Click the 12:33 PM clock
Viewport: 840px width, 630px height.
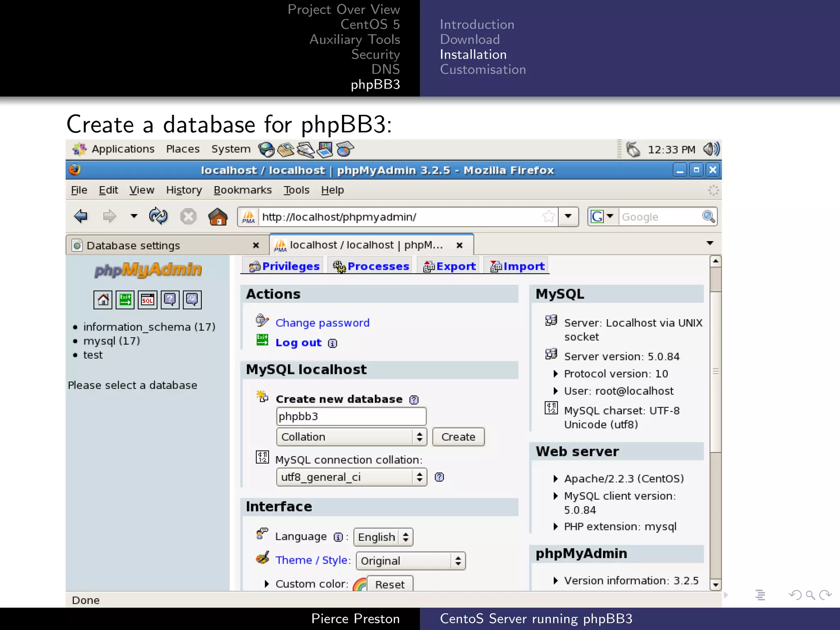pos(671,149)
